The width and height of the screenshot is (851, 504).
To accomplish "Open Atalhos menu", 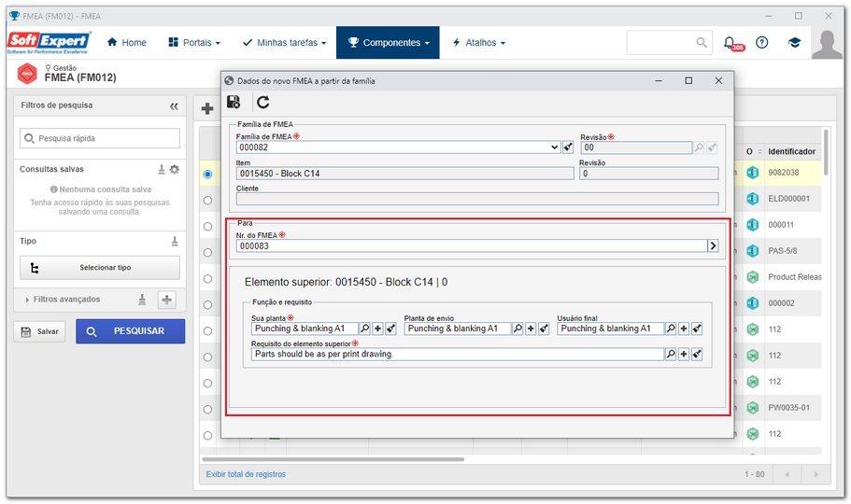I will click(x=478, y=42).
